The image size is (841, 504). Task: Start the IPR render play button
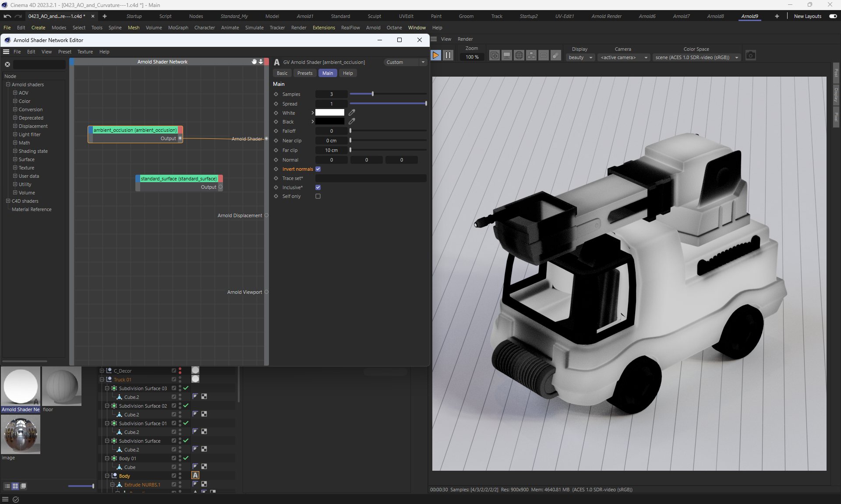(x=435, y=56)
